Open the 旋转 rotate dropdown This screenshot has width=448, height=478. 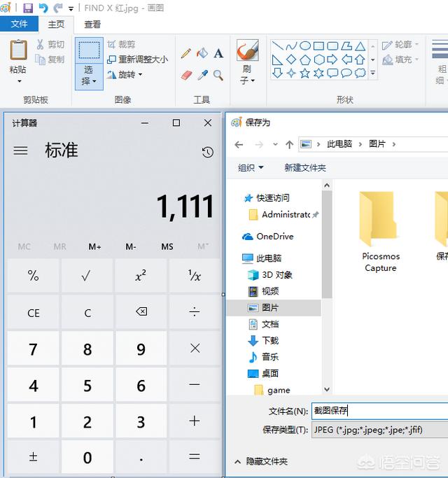(x=125, y=75)
